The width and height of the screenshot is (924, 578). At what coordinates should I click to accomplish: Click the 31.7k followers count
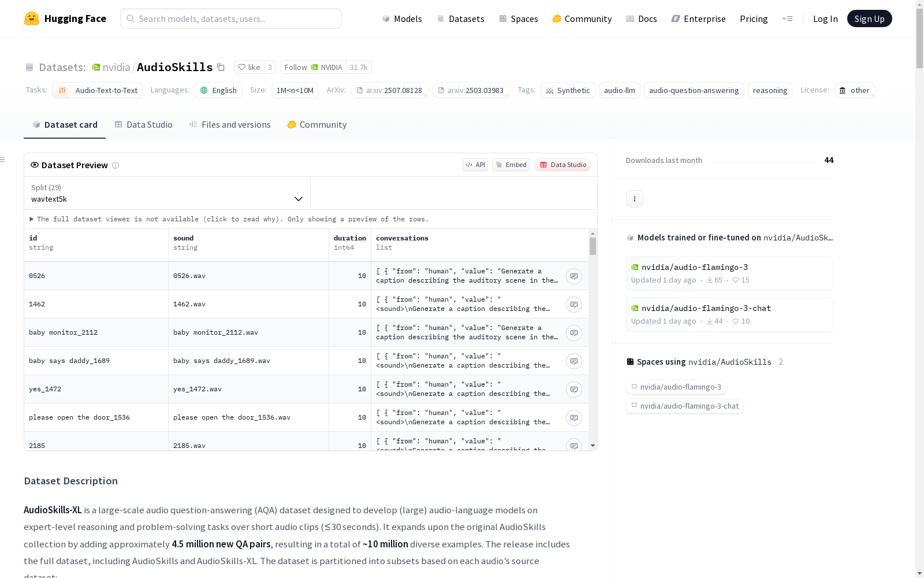point(359,67)
